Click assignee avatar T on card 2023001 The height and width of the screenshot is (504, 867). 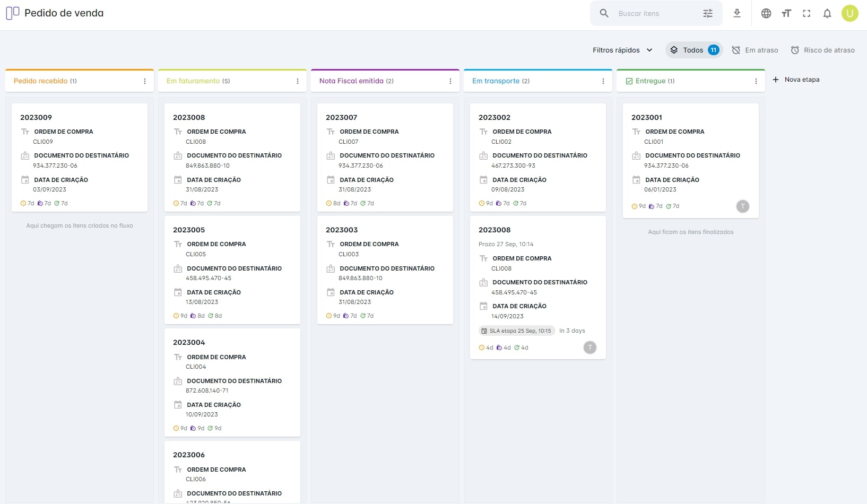tap(743, 206)
